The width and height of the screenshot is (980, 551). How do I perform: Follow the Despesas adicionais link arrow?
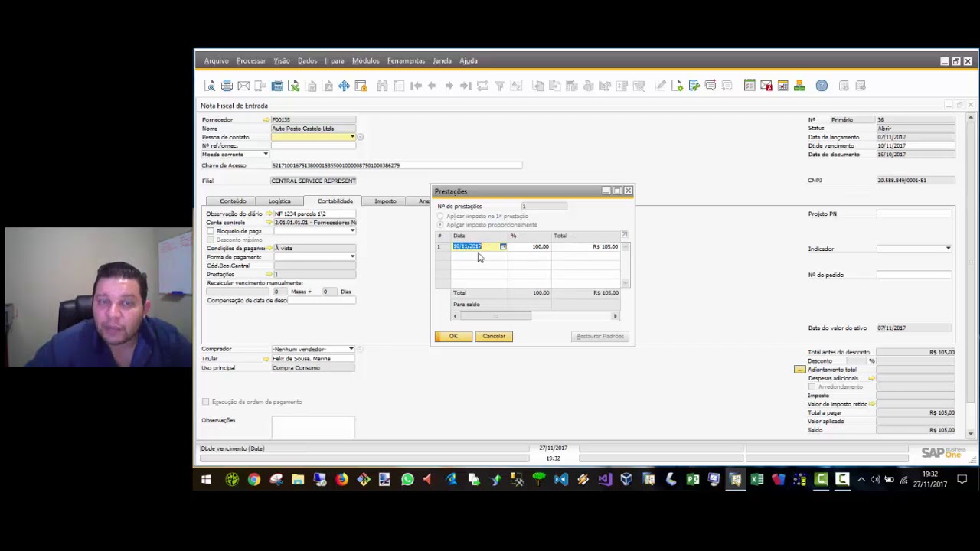[871, 378]
